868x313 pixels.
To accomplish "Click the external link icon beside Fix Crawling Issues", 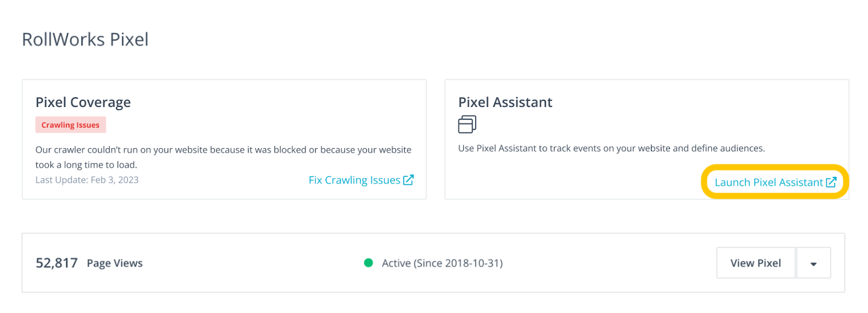I will pyautogui.click(x=410, y=180).
